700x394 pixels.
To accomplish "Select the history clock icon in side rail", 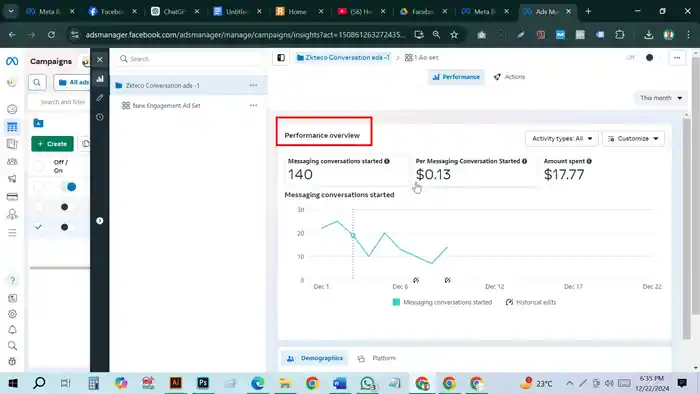I will click(x=100, y=117).
